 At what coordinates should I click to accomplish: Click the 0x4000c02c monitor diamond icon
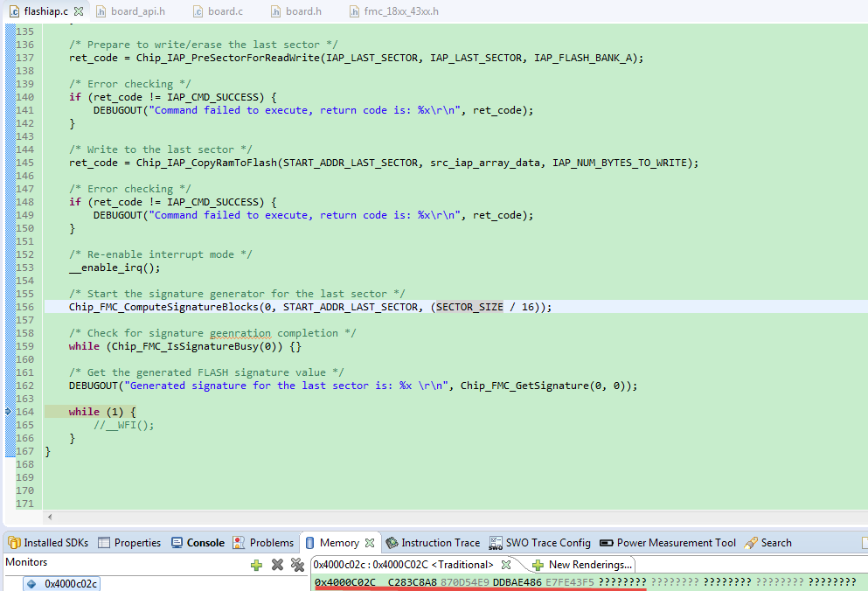tap(31, 584)
